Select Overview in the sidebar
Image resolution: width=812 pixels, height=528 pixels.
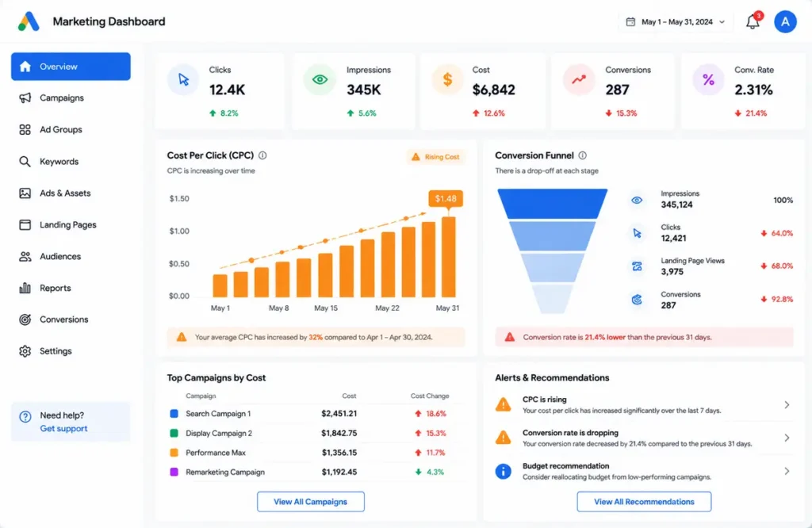coord(71,67)
